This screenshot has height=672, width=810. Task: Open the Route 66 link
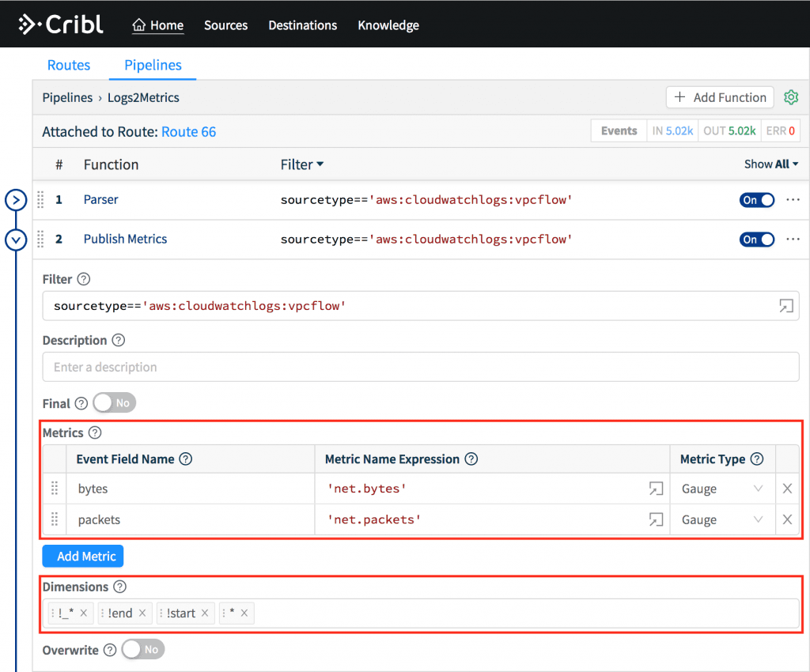click(x=188, y=131)
